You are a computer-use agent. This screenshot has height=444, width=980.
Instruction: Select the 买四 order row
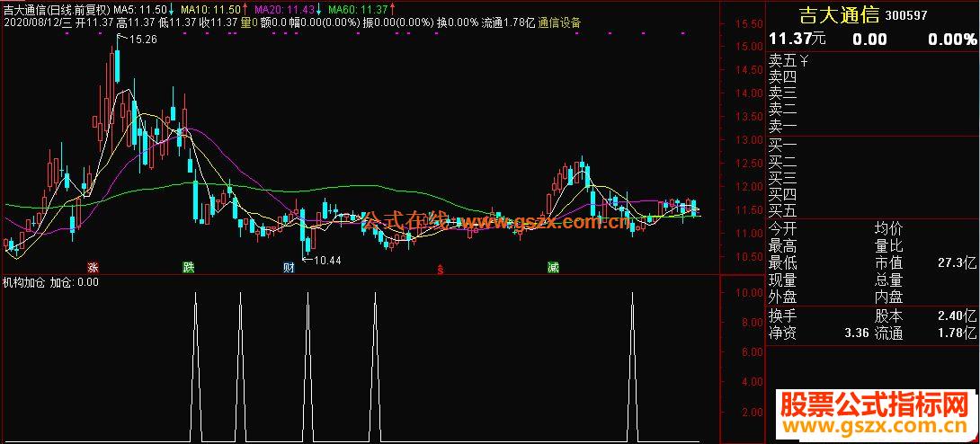tap(872, 194)
